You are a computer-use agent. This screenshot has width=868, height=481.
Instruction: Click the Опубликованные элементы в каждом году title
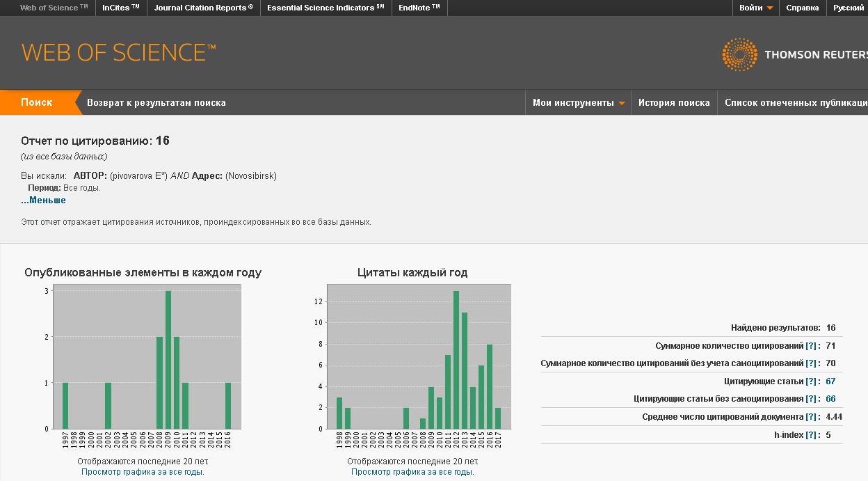[143, 273]
